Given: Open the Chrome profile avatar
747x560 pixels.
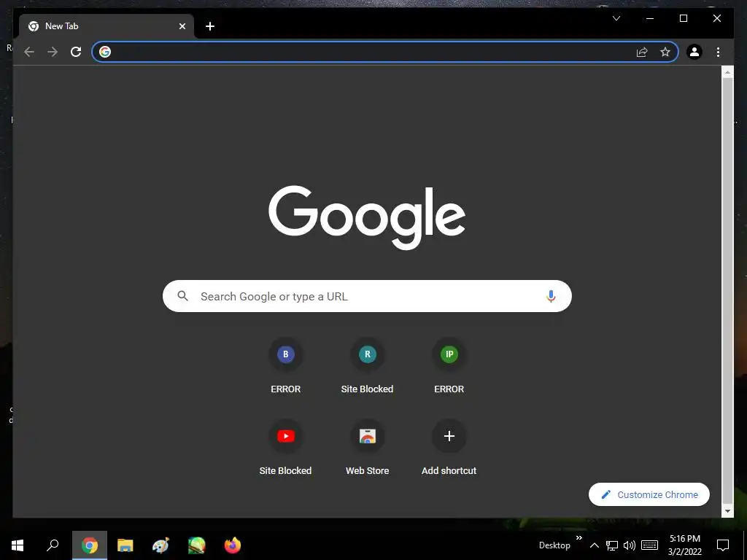Looking at the screenshot, I should (x=694, y=52).
